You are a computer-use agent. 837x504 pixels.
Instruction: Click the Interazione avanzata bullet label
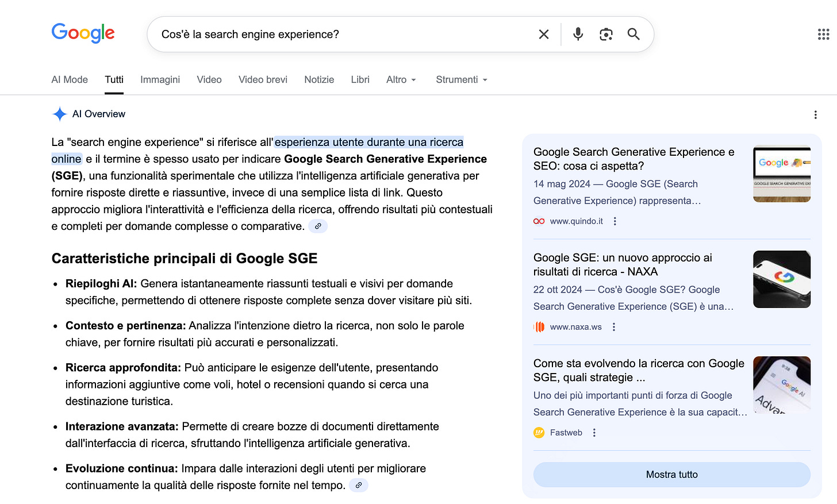pyautogui.click(x=122, y=427)
